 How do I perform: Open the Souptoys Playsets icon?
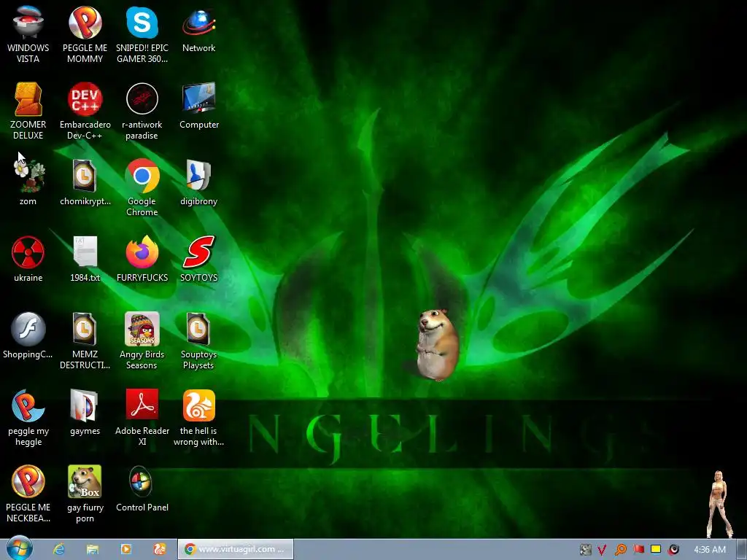(198, 341)
